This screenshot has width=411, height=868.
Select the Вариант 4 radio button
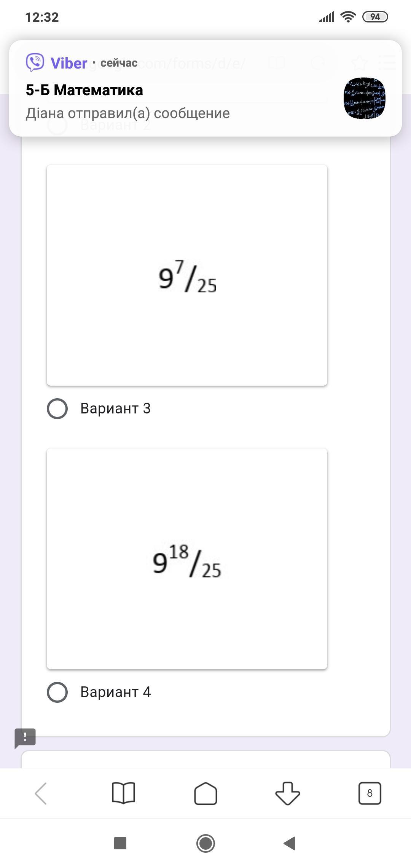(x=57, y=692)
